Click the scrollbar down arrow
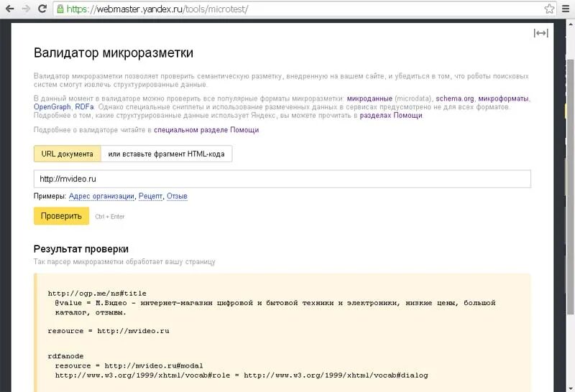 [x=570, y=388]
